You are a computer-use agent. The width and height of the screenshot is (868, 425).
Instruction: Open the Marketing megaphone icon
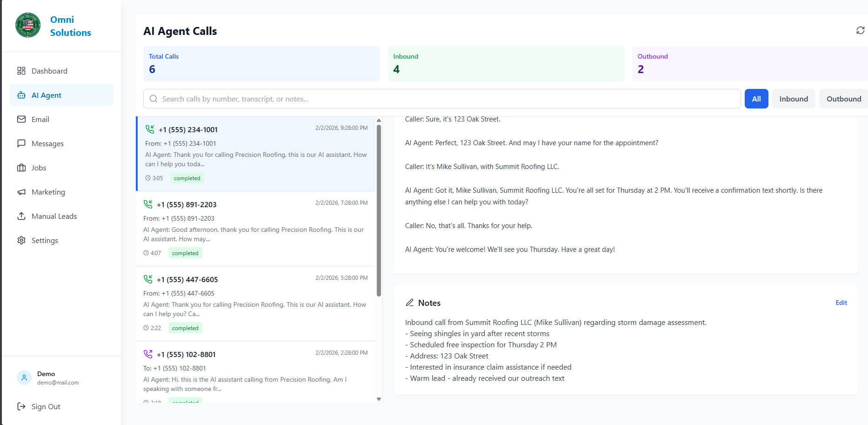[x=21, y=192]
